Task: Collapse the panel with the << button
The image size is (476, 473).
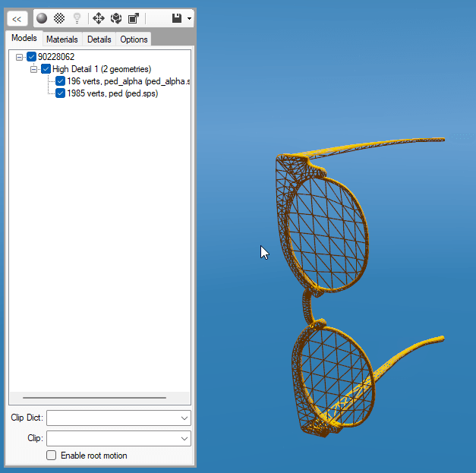Action: pos(17,19)
